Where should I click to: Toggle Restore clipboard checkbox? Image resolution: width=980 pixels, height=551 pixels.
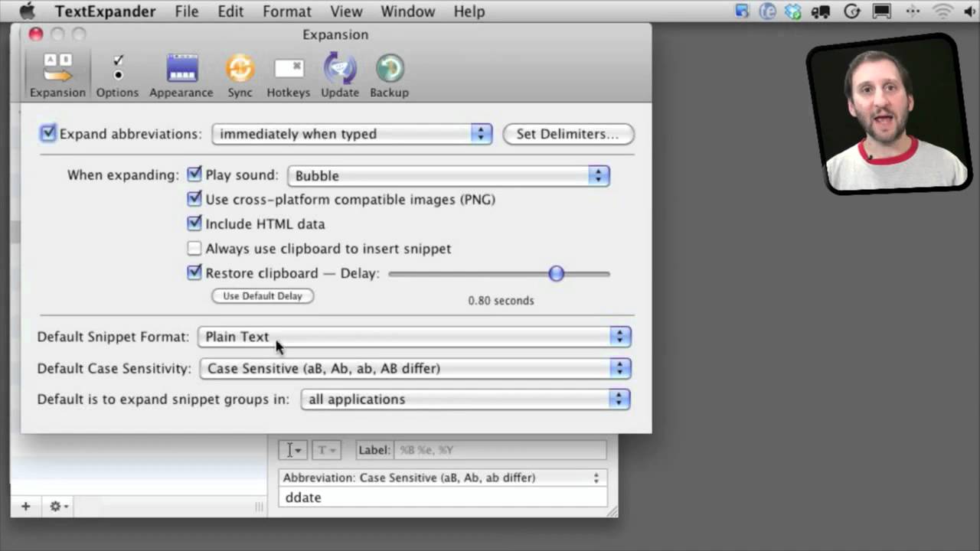tap(194, 272)
